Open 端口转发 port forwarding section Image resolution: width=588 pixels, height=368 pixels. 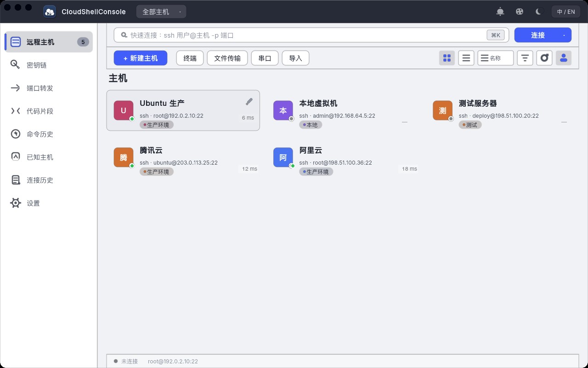tap(49, 88)
